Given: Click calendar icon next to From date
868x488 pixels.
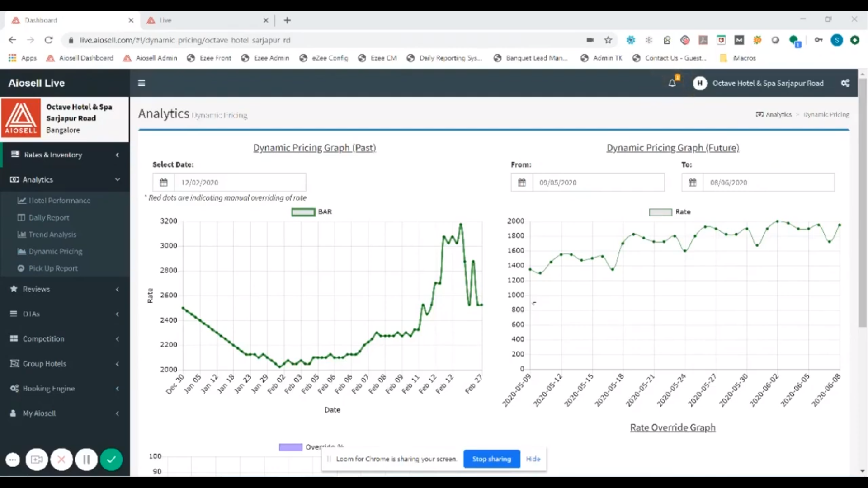Looking at the screenshot, I should [x=522, y=183].
